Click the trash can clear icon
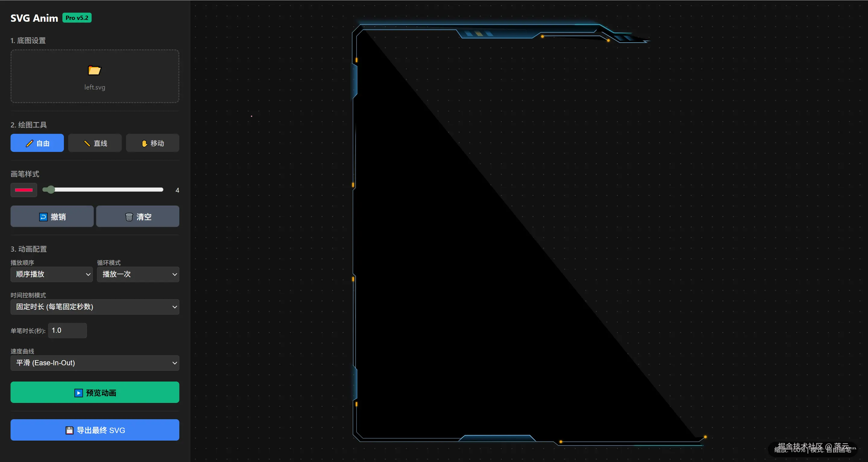This screenshot has height=462, width=868. [129, 217]
